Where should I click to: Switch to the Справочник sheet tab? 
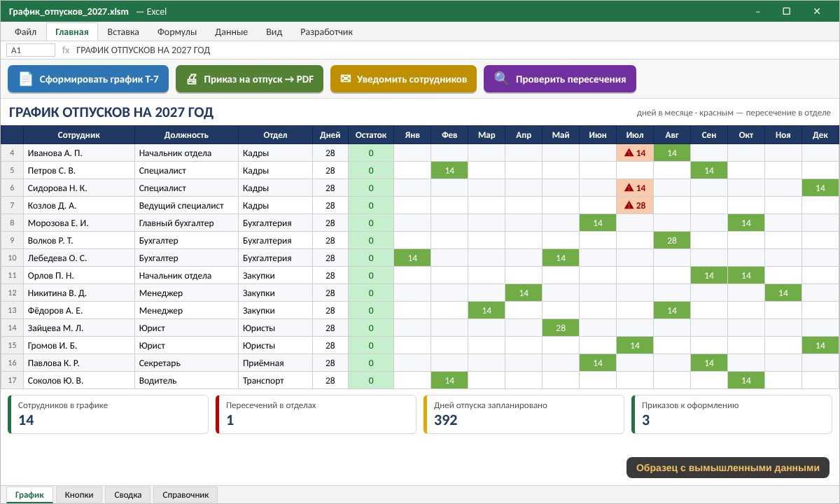(x=185, y=495)
